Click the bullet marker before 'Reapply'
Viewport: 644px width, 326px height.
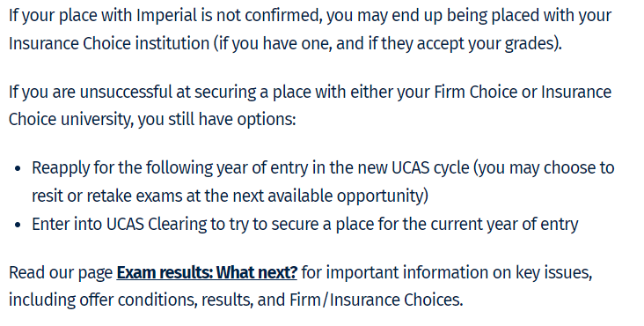pos(18,168)
